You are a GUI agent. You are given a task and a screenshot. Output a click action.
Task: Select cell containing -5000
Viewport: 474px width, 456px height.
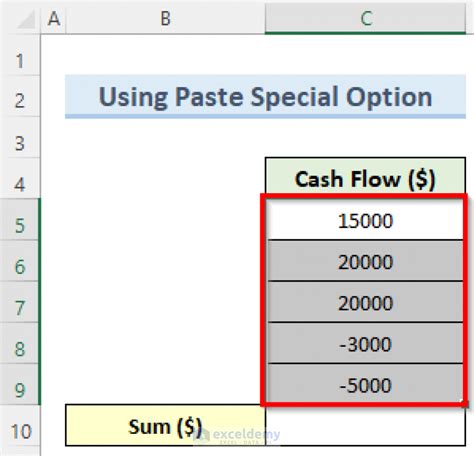365,385
